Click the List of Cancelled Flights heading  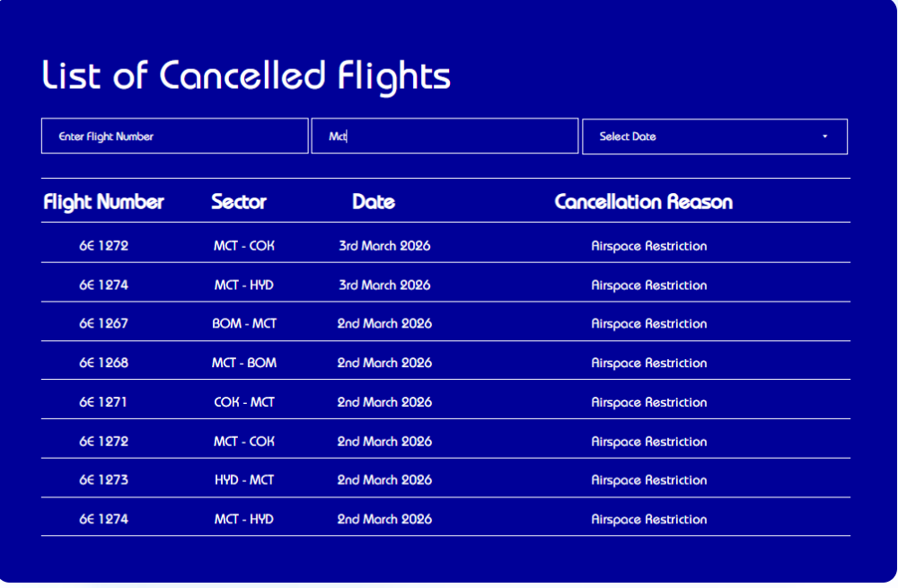[246, 76]
